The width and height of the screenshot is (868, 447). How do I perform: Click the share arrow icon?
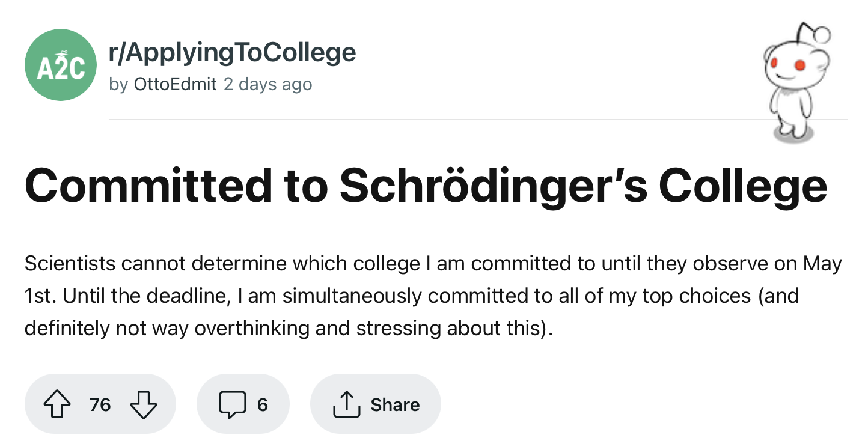346,404
